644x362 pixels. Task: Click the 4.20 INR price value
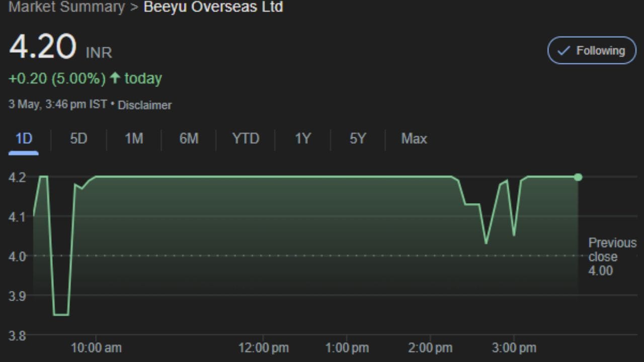pyautogui.click(x=43, y=48)
